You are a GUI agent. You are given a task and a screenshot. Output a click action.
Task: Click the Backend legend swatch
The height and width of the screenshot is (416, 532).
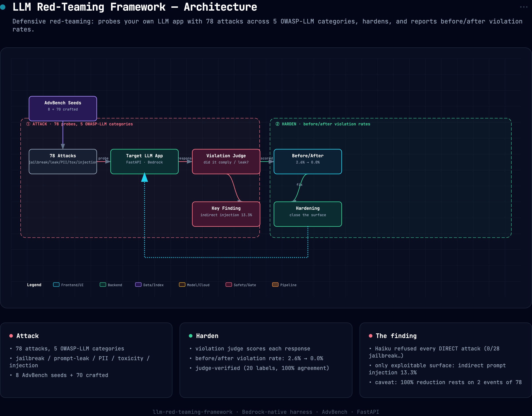103,285
